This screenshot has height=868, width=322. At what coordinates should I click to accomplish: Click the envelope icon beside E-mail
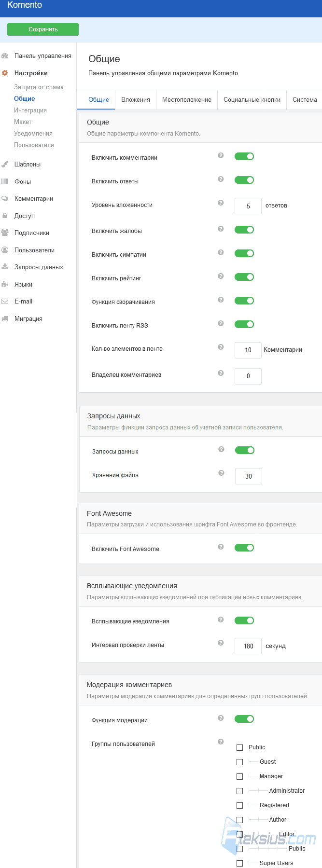click(5, 301)
